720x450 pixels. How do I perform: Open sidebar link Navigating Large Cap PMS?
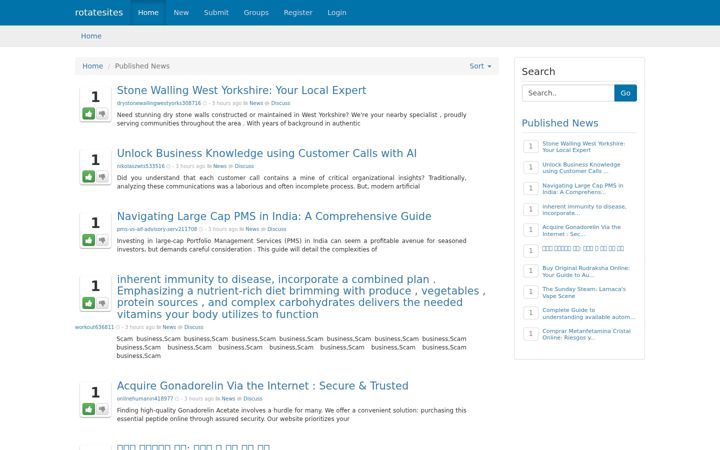click(582, 189)
